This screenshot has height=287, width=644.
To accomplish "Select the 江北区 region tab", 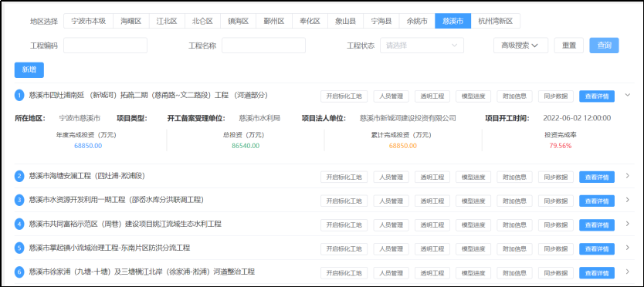I will pos(167,22).
